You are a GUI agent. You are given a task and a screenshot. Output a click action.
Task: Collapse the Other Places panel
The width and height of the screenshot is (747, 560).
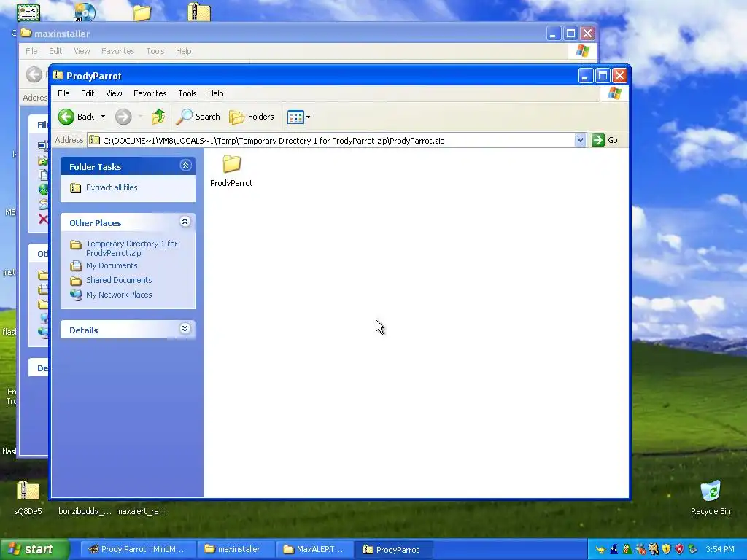pos(185,222)
